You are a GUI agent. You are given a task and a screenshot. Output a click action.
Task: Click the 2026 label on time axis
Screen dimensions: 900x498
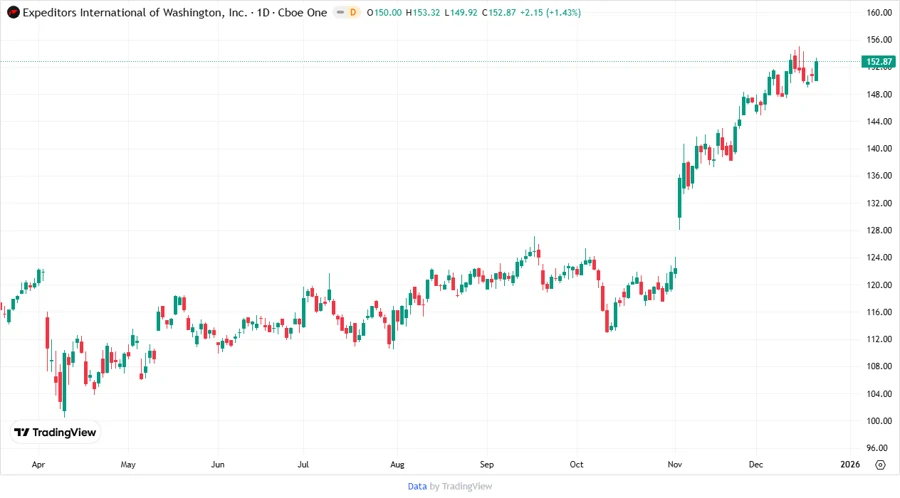tap(850, 464)
